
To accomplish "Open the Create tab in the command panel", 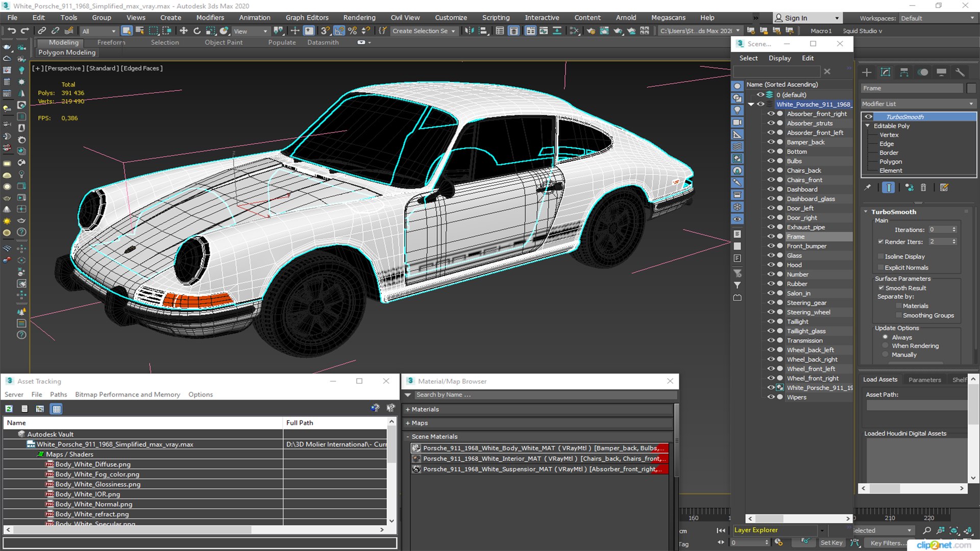I will [x=867, y=72].
